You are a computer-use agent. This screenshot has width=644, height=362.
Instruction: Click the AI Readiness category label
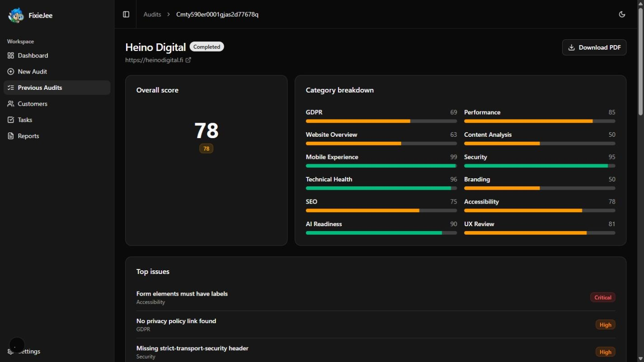324,224
